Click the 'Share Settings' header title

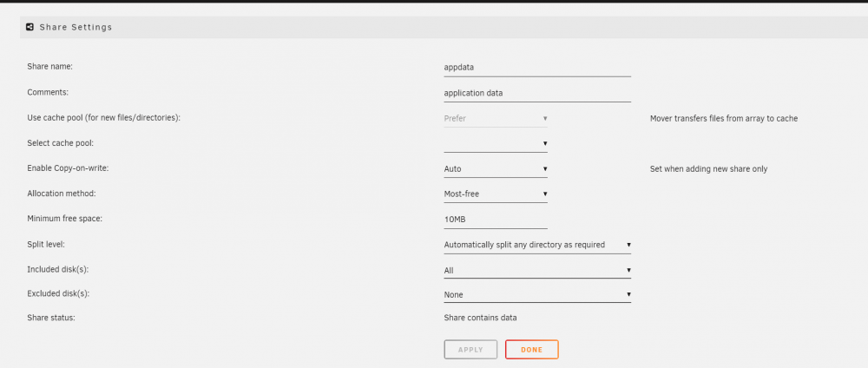76,27
